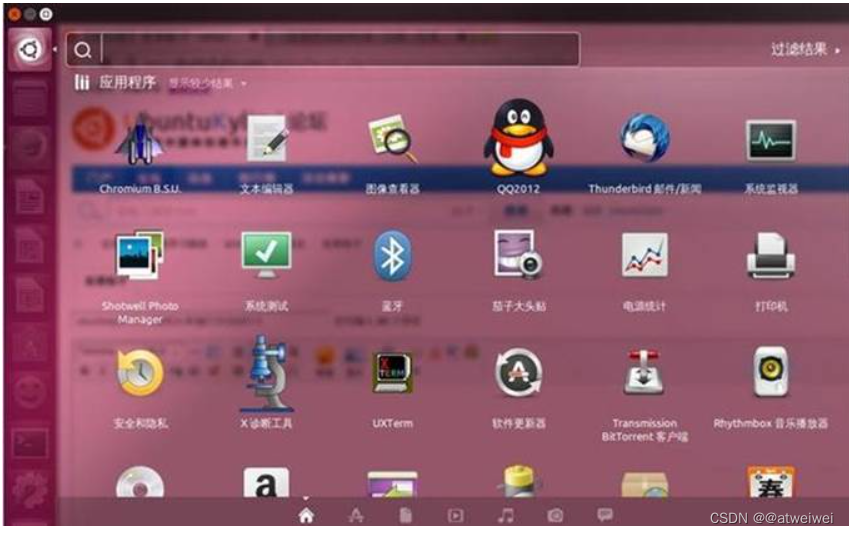Screen dimensions: 849x534
Task: Open 图像查看器 image viewer
Action: [393, 139]
